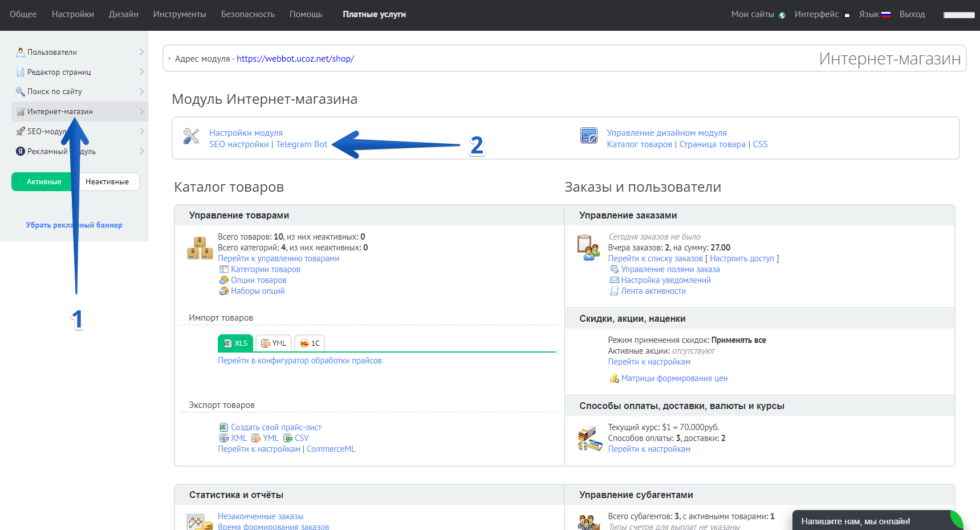Expand the Page editor sidebar item
This screenshot has height=530, width=980.
click(x=141, y=72)
